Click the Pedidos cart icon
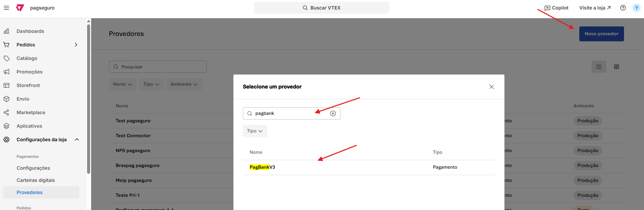 (x=6, y=45)
